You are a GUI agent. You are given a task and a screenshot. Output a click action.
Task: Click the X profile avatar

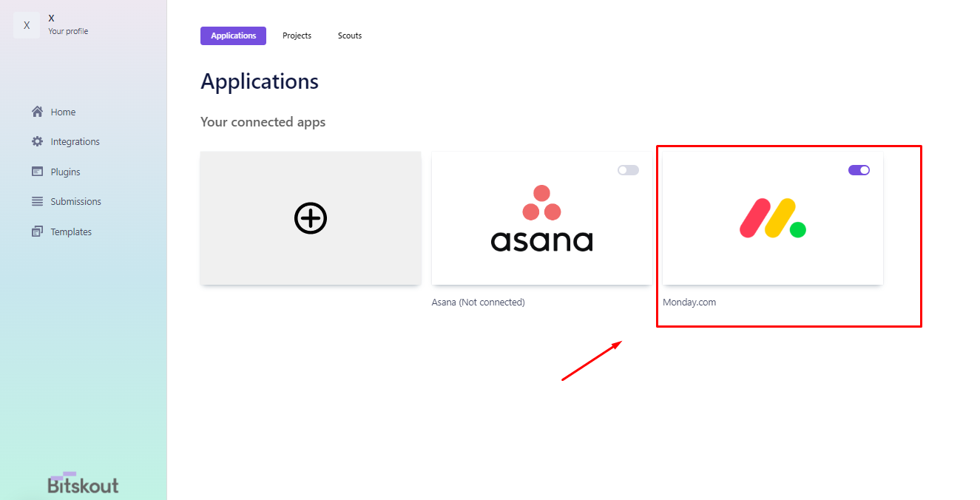27,25
